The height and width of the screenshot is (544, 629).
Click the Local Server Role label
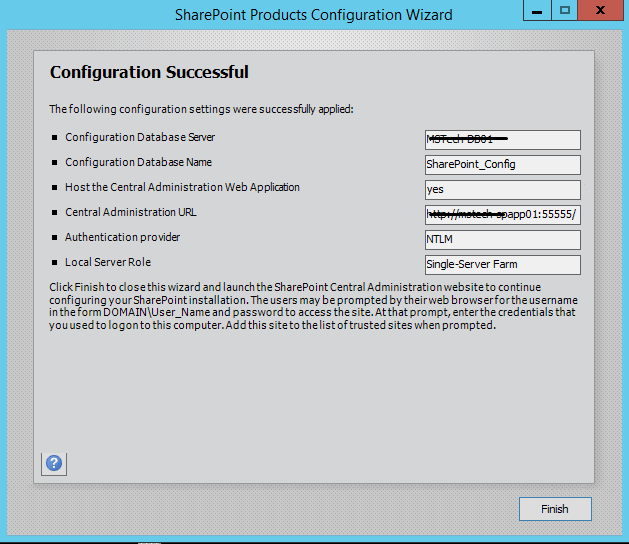[109, 262]
